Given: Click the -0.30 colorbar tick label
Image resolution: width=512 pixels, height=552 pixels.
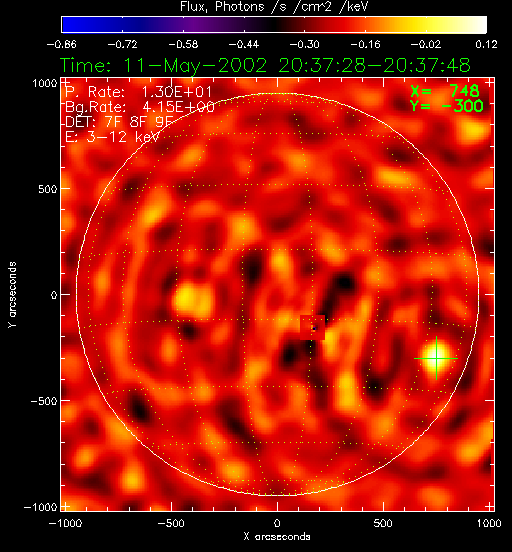Looking at the screenshot, I should pos(304,44).
